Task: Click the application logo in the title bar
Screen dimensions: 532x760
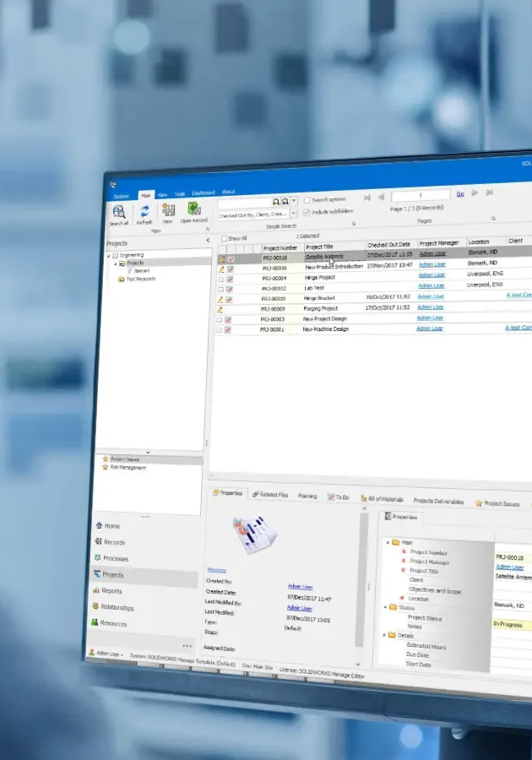Action: (x=113, y=185)
